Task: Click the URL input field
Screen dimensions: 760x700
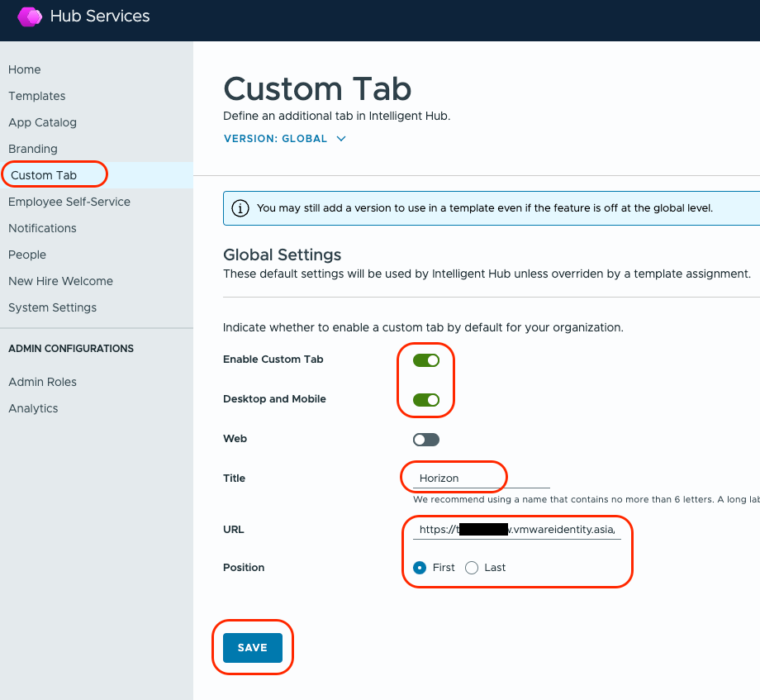Action: click(516, 530)
